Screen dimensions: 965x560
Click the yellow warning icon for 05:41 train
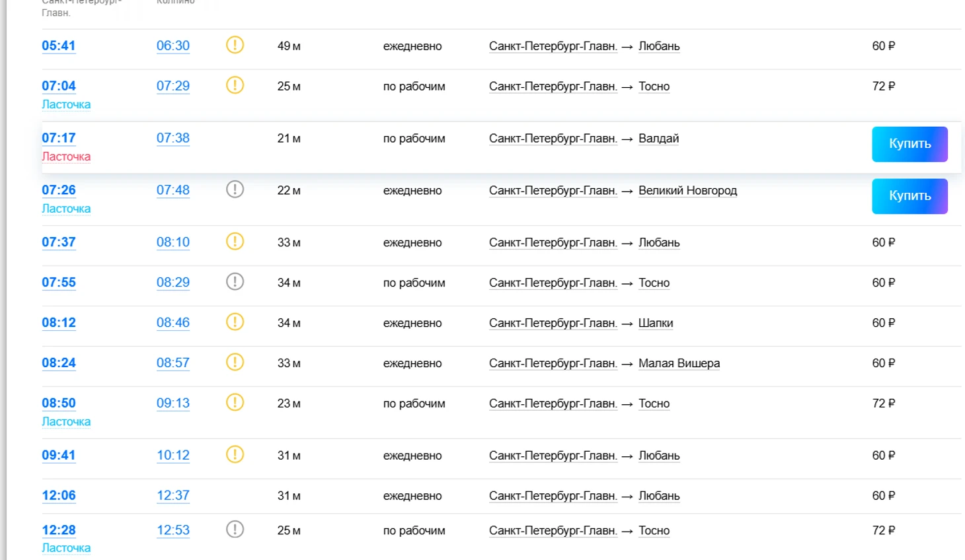235,45
